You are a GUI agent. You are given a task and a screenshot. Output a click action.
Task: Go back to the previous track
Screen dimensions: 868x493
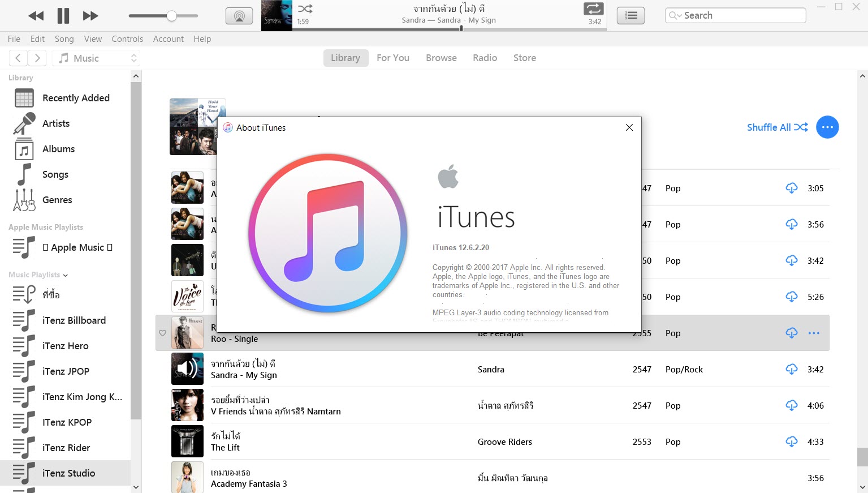click(36, 16)
